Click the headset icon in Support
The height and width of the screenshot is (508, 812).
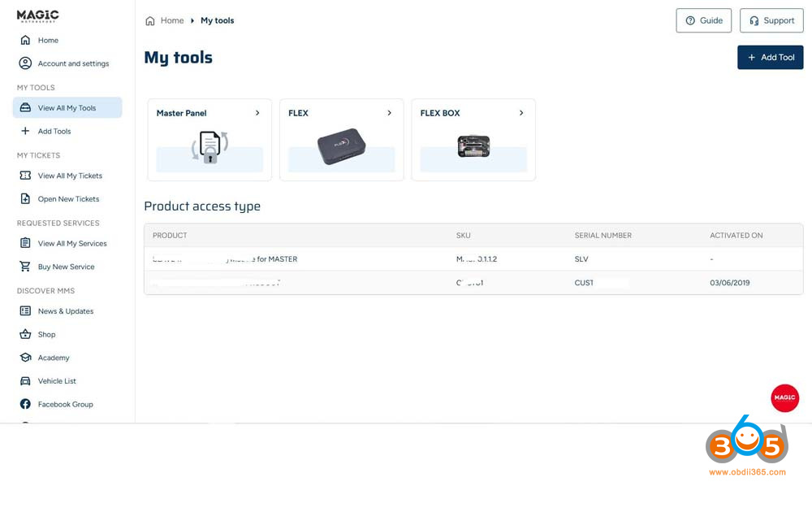click(754, 21)
